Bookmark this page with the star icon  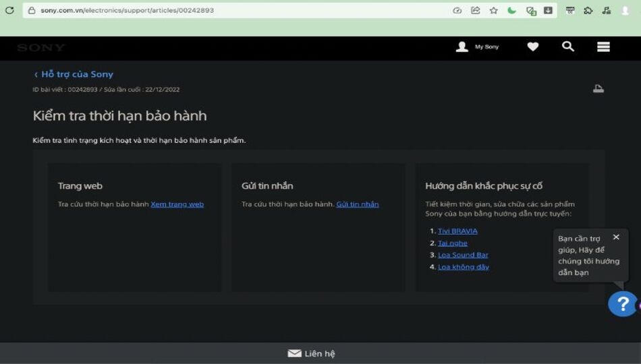click(x=493, y=10)
